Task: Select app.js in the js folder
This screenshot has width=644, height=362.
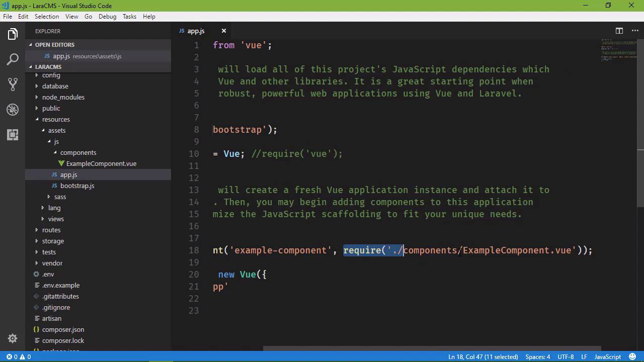Action: tap(98, 174)
